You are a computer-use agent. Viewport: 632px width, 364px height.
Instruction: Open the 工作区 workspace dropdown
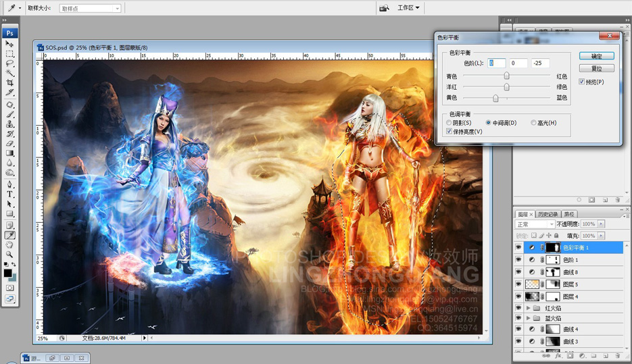(x=408, y=7)
